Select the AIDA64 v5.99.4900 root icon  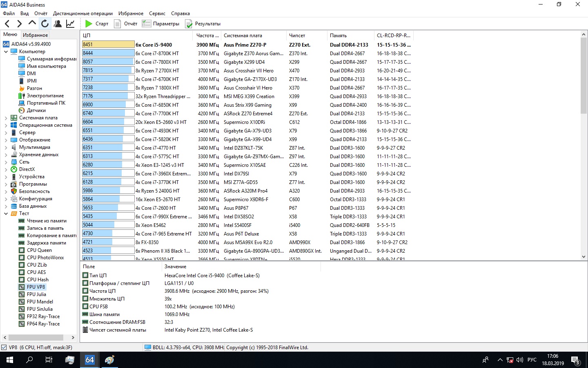pyautogui.click(x=6, y=44)
